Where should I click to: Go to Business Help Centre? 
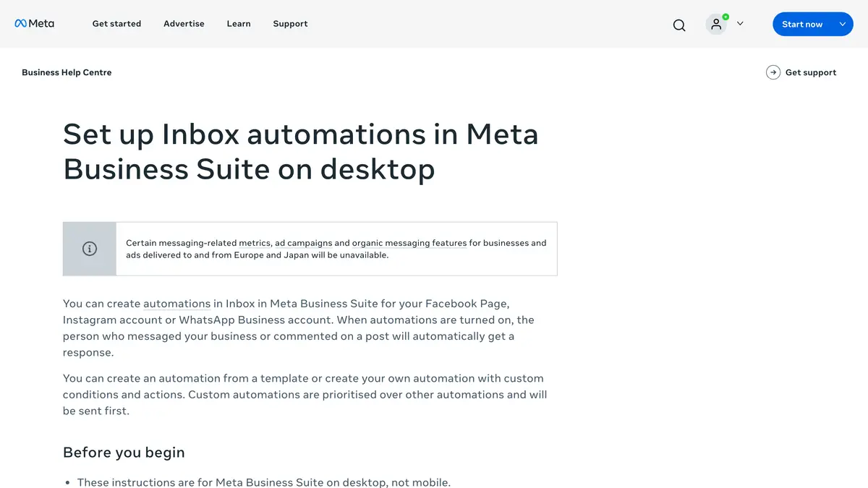pyautogui.click(x=67, y=72)
